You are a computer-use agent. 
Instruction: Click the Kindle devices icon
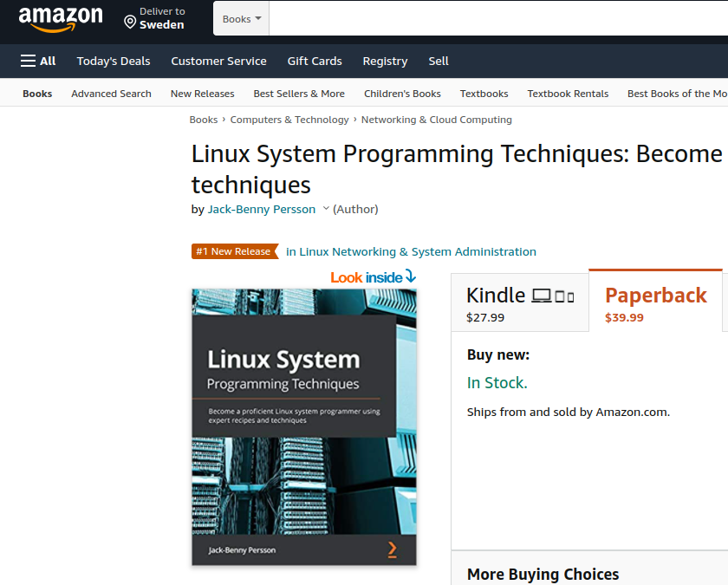pos(553,296)
